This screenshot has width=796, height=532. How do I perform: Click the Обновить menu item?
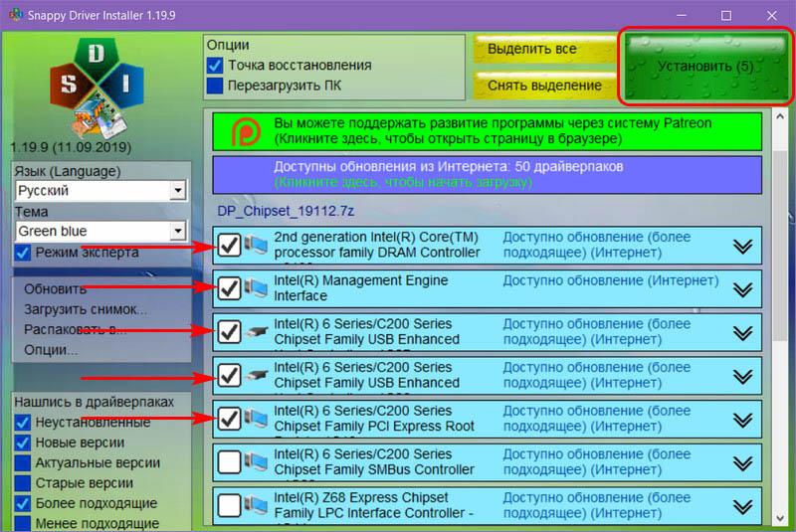click(55, 289)
